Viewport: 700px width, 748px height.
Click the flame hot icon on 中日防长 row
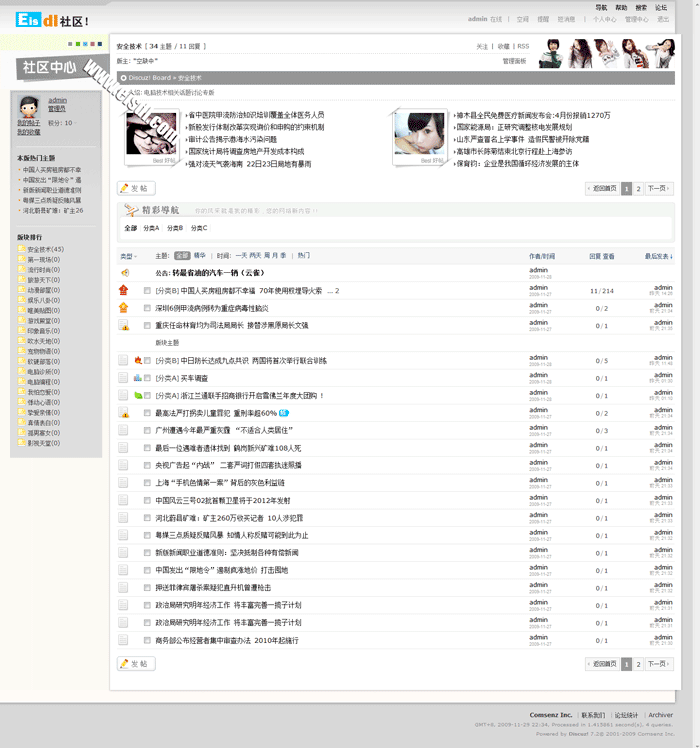(138, 360)
